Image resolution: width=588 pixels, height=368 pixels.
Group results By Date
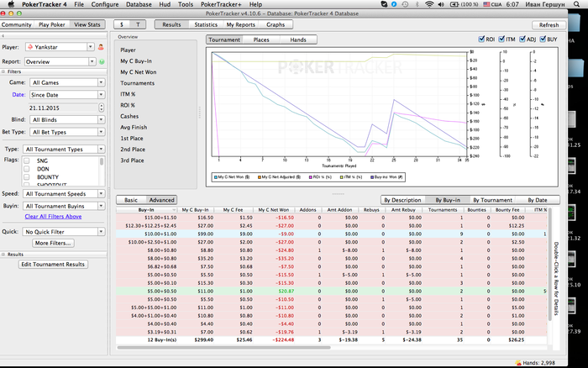click(538, 200)
